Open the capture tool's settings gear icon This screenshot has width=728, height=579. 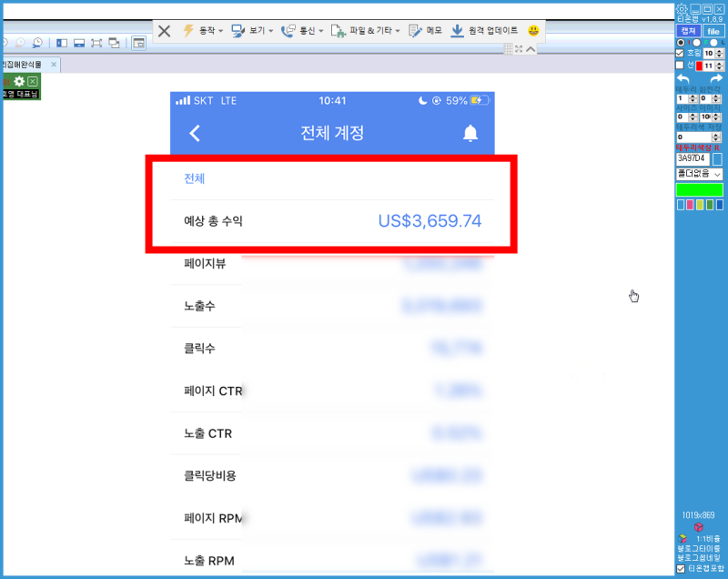[682, 9]
